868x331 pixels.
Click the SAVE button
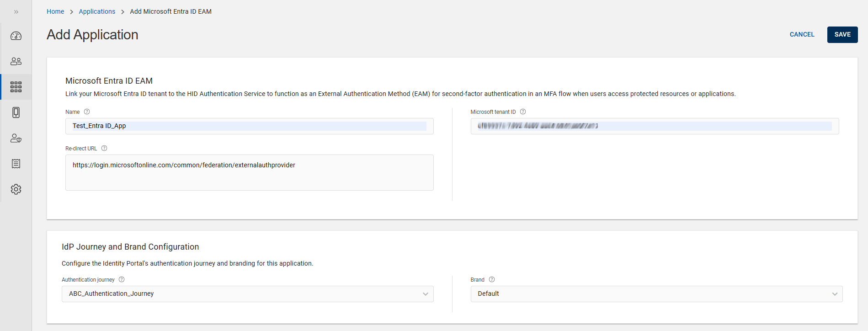pos(842,34)
